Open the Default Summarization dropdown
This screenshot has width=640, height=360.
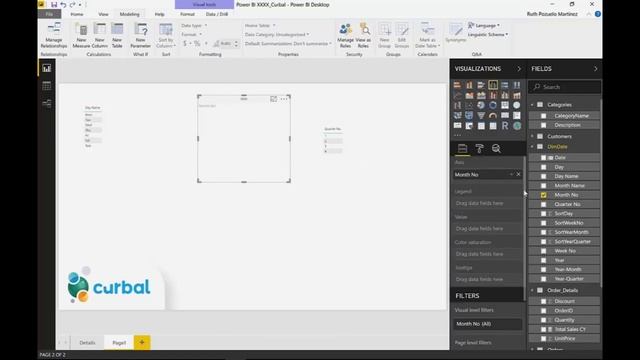[288, 43]
